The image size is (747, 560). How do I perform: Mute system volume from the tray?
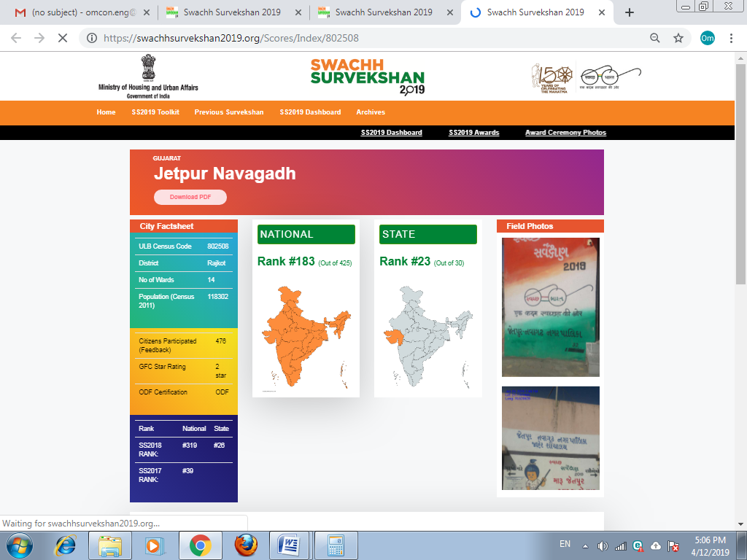click(601, 545)
